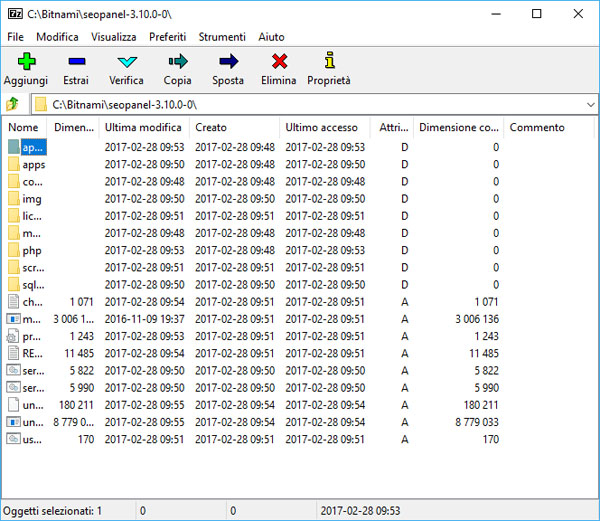Open the Preferiti menu
This screenshot has width=600, height=521.
(167, 36)
